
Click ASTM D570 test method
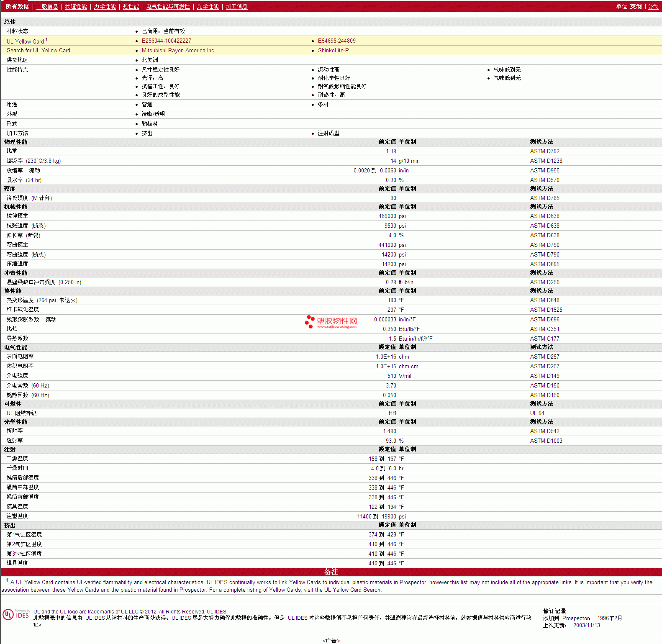pos(544,180)
